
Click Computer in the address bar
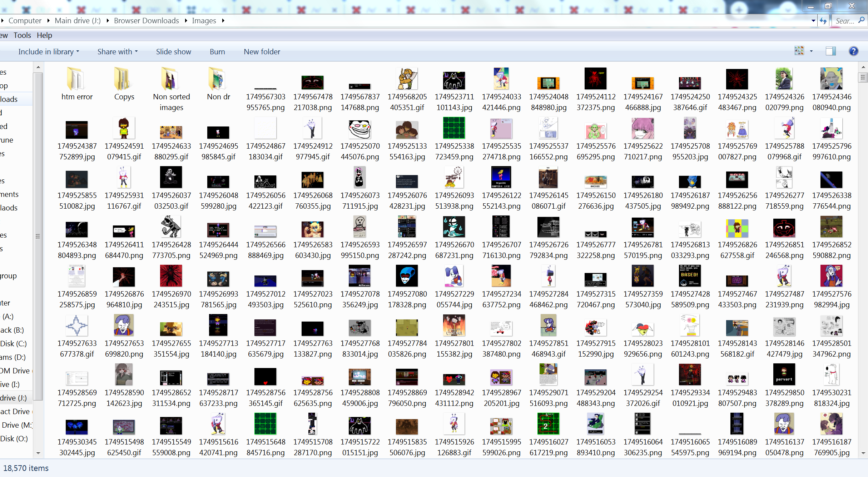(x=25, y=21)
